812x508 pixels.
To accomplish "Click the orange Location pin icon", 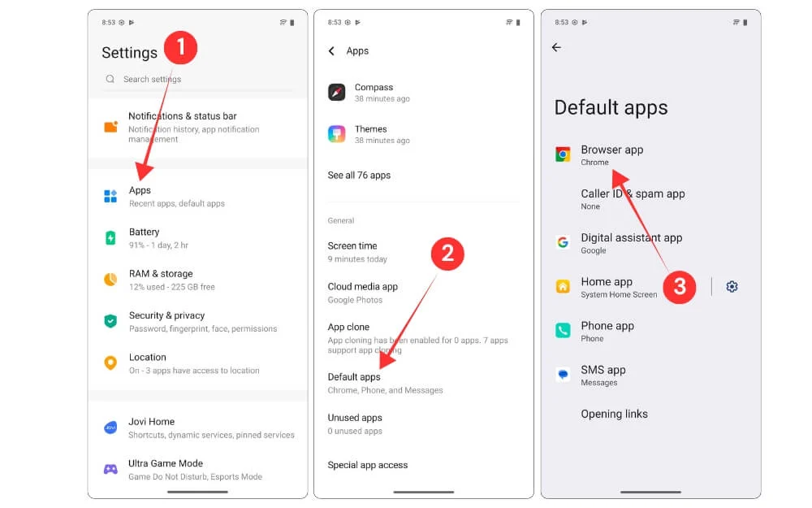I will pos(110,363).
